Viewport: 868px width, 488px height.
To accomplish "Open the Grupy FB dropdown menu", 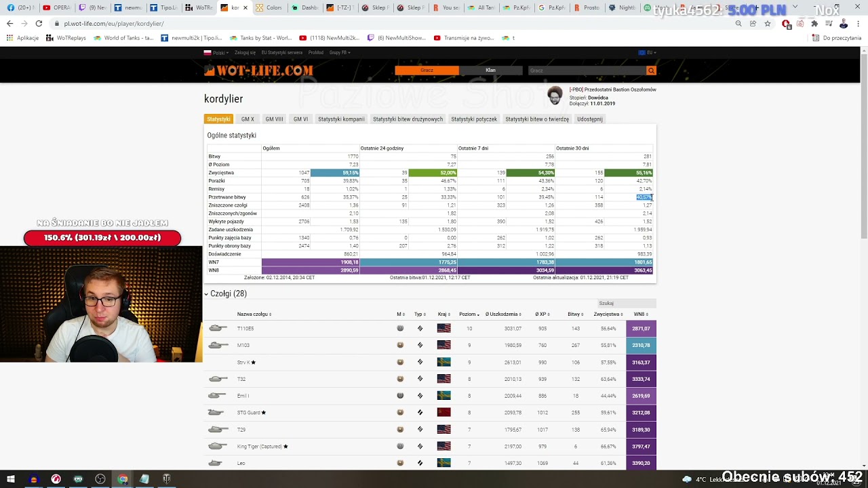I will tap(340, 52).
